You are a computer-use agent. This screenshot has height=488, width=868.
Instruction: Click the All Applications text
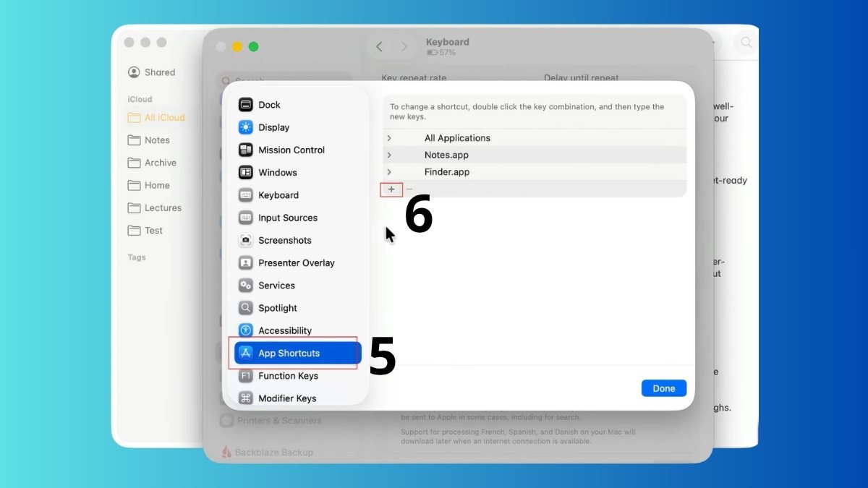click(457, 138)
